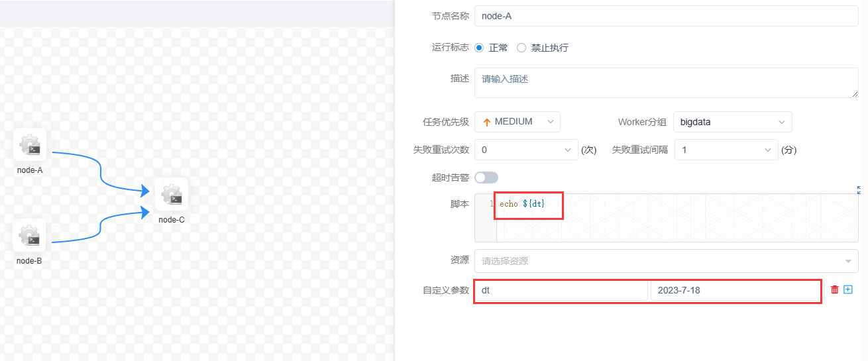Toggle the 超时告警 timeout alarm switch

pos(486,178)
